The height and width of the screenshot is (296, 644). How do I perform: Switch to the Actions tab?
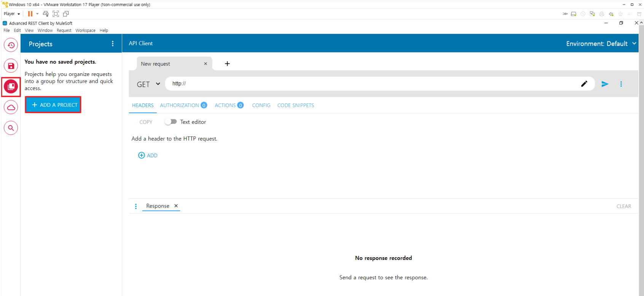(x=229, y=105)
